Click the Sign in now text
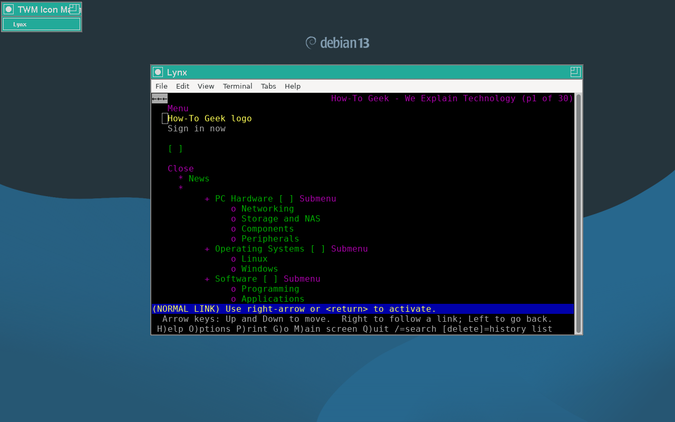Screen dimensions: 675x422 pos(196,128)
